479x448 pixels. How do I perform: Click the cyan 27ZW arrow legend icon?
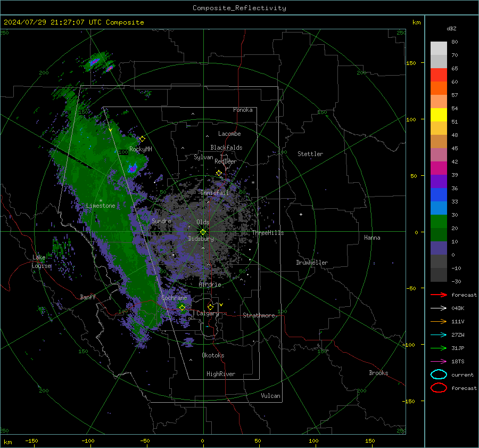(439, 335)
